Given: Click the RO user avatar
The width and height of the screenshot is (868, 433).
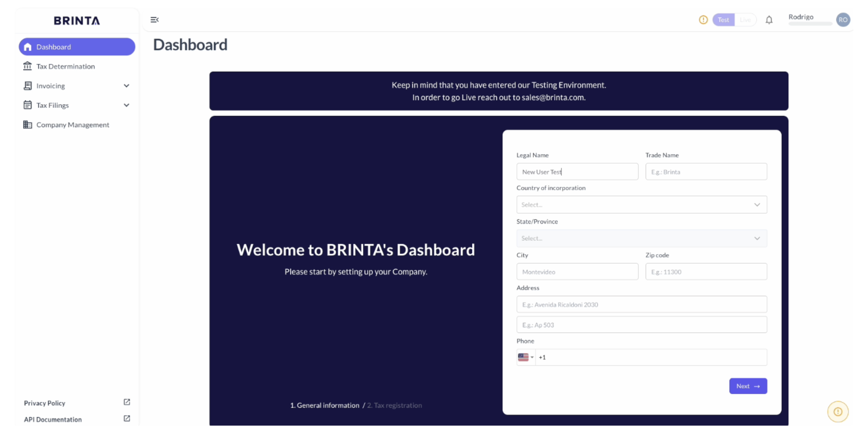Looking at the screenshot, I should pyautogui.click(x=843, y=20).
